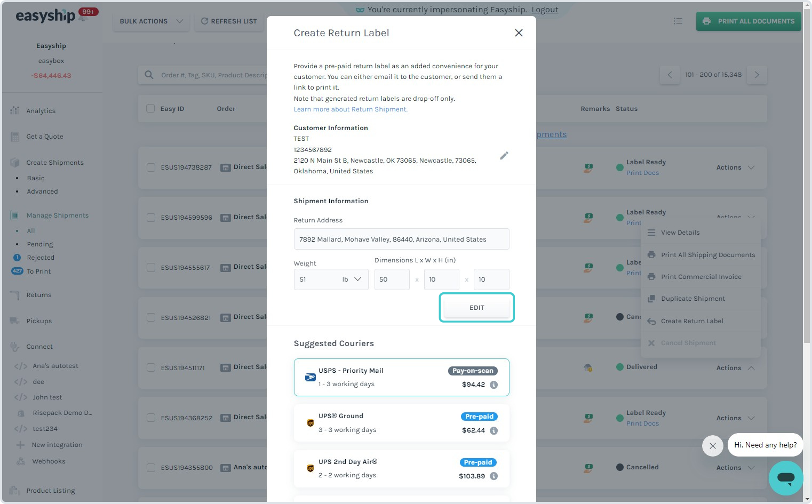
Task: Open the list view options icon
Action: point(678,21)
